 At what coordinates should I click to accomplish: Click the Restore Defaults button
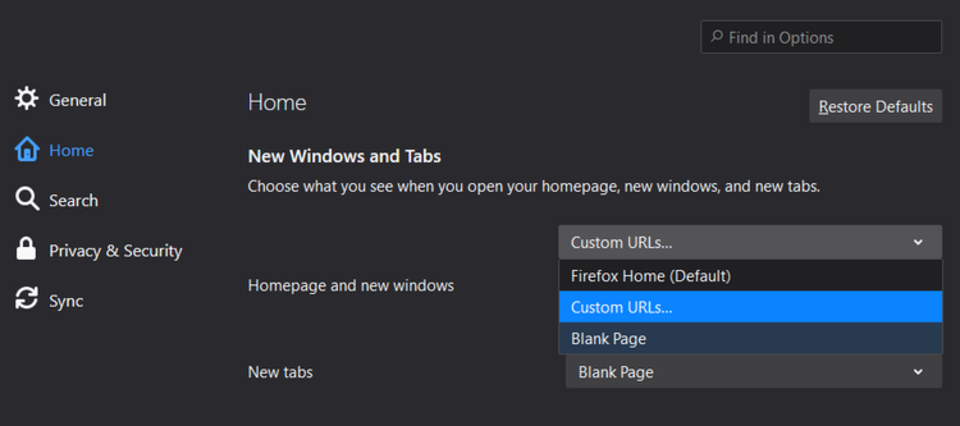tap(876, 106)
